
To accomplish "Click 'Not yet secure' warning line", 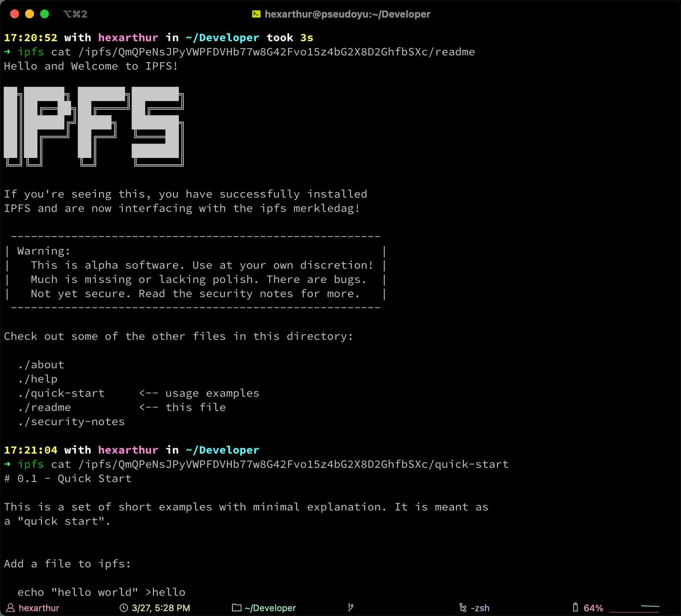I will coord(195,294).
